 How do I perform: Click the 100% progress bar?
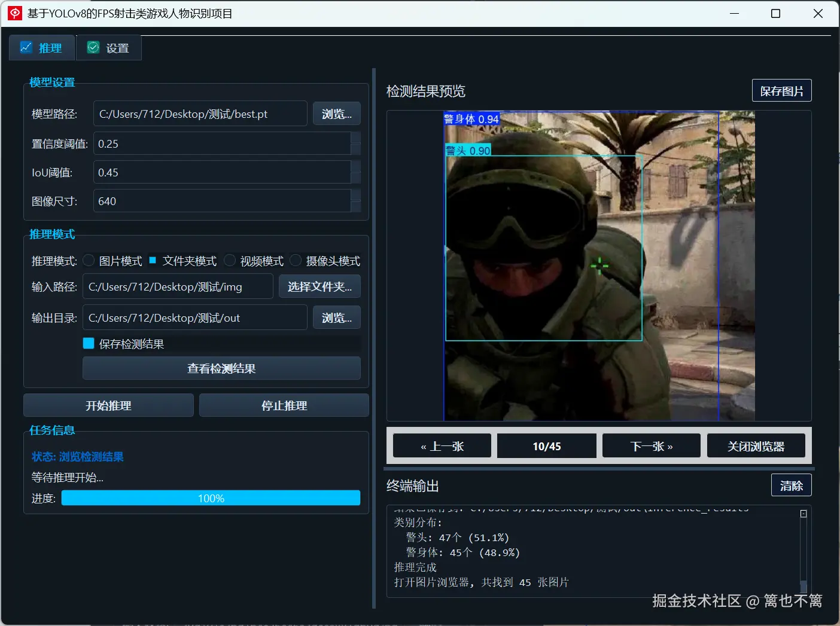tap(211, 498)
